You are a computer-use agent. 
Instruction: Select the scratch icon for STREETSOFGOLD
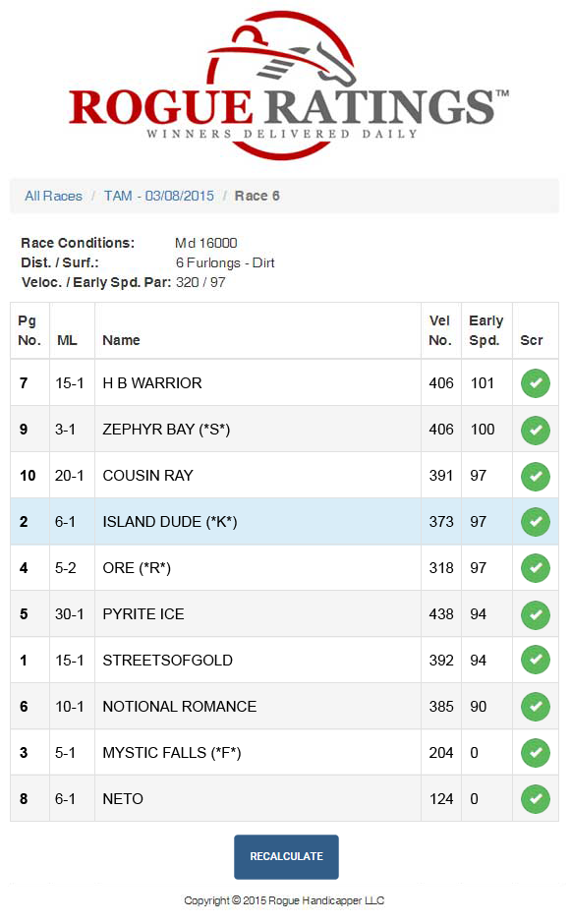[x=535, y=660]
